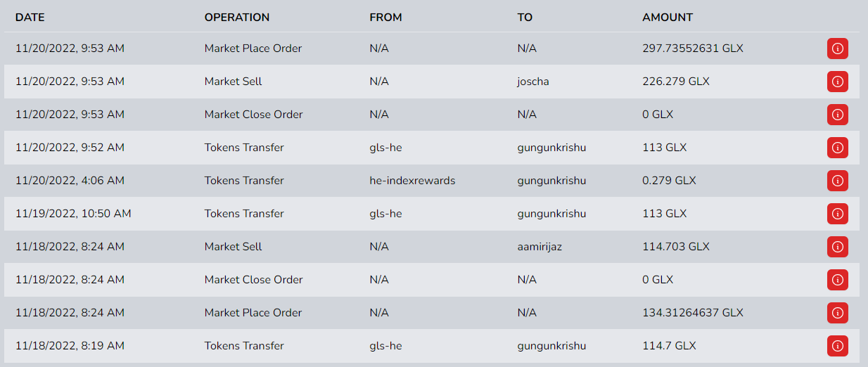Select the aamirijaz recipient name
The image size is (868, 367).
pos(541,247)
